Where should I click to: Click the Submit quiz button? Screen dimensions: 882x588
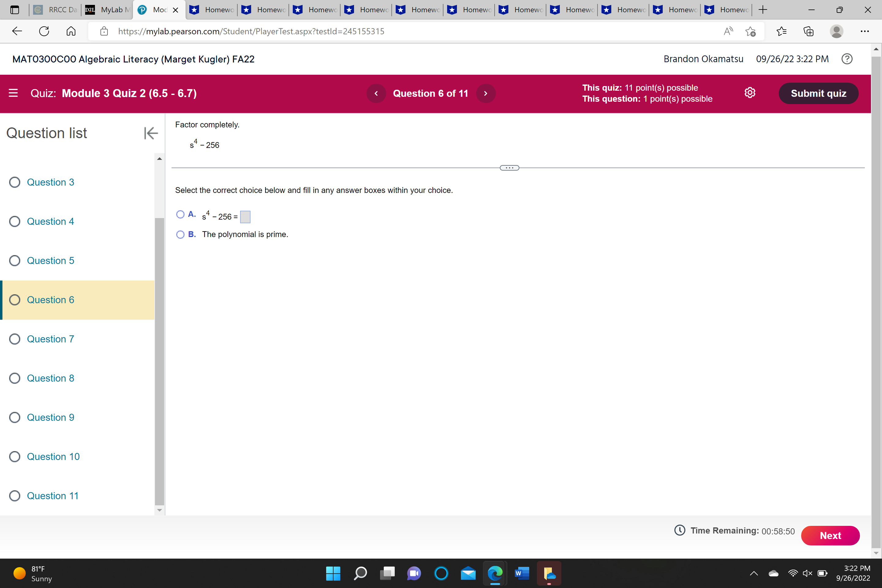[x=818, y=93]
